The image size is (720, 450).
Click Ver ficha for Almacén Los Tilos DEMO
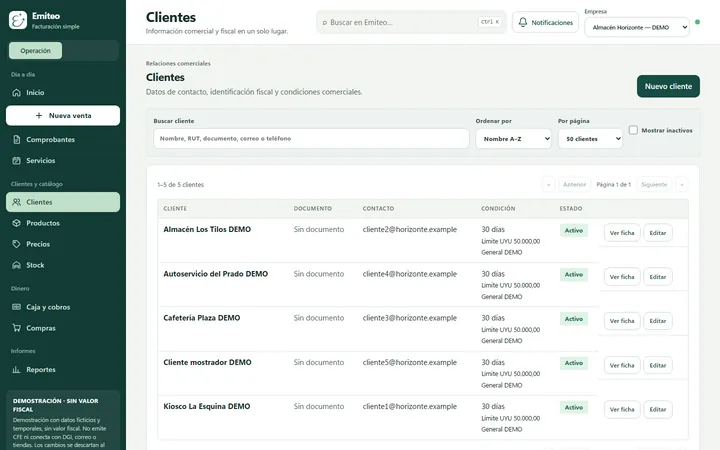pyautogui.click(x=622, y=233)
